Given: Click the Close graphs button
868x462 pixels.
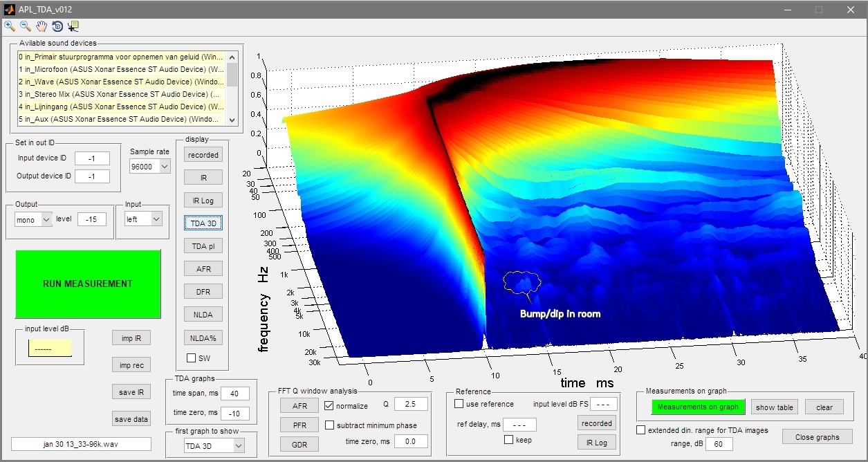Looking at the screenshot, I should (x=818, y=436).
